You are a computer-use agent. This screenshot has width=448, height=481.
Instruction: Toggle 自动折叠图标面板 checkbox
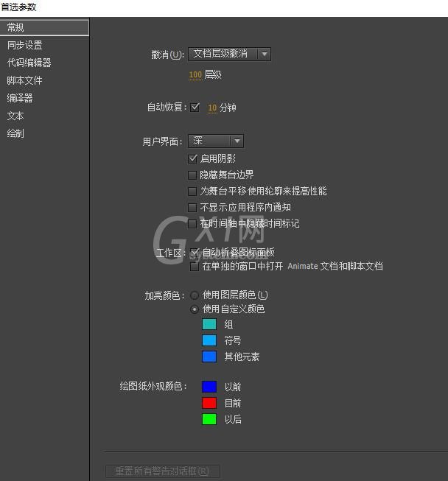[195, 253]
